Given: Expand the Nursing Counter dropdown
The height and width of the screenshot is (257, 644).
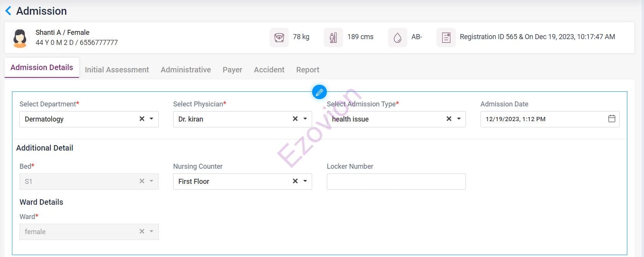Looking at the screenshot, I should (x=305, y=181).
